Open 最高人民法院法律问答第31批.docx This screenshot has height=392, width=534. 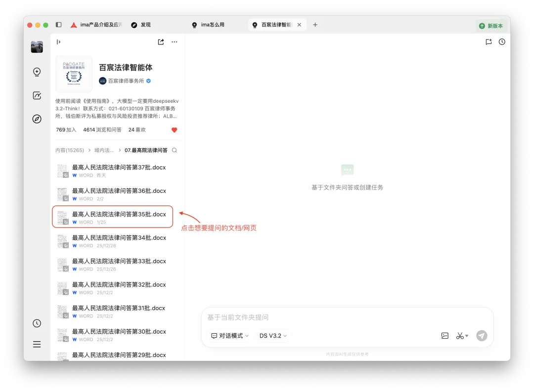click(x=117, y=311)
